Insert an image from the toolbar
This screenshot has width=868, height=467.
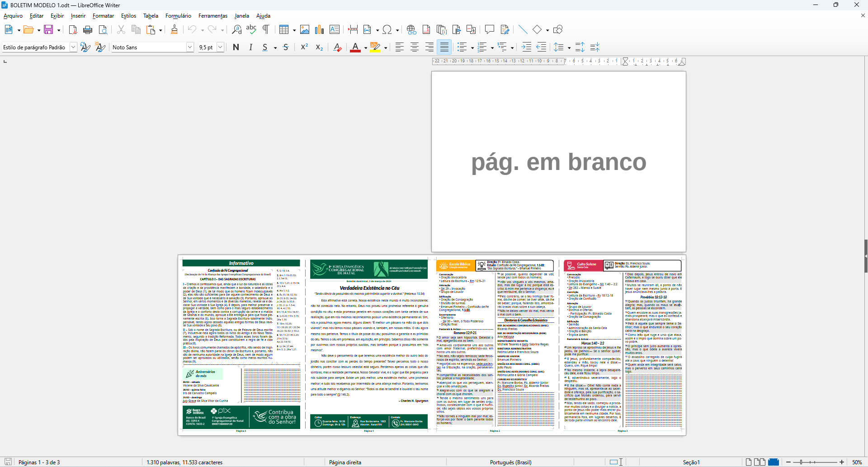(x=305, y=30)
